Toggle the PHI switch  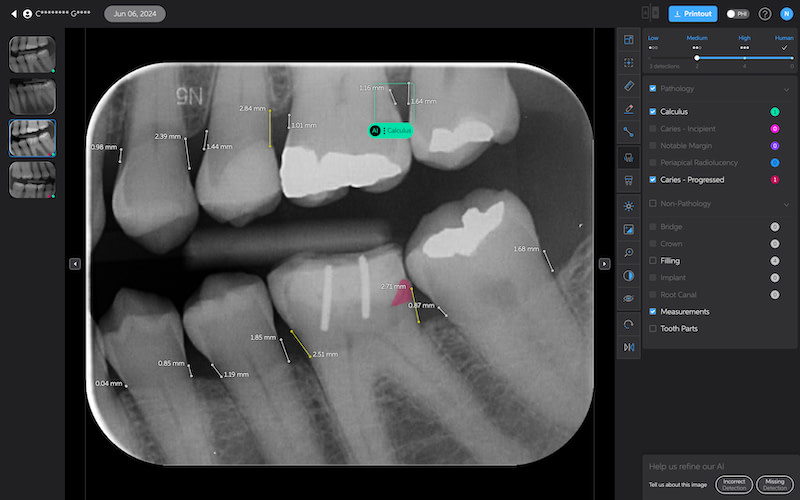(x=737, y=14)
